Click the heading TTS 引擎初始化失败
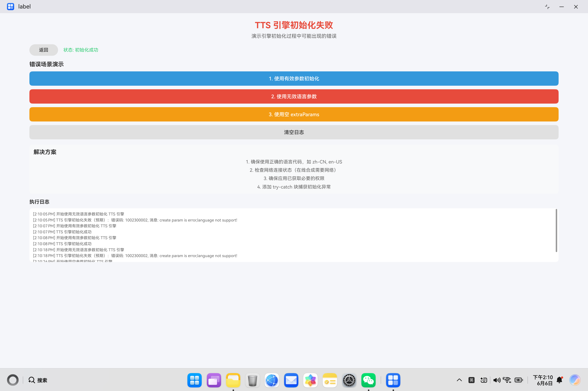 [294, 25]
